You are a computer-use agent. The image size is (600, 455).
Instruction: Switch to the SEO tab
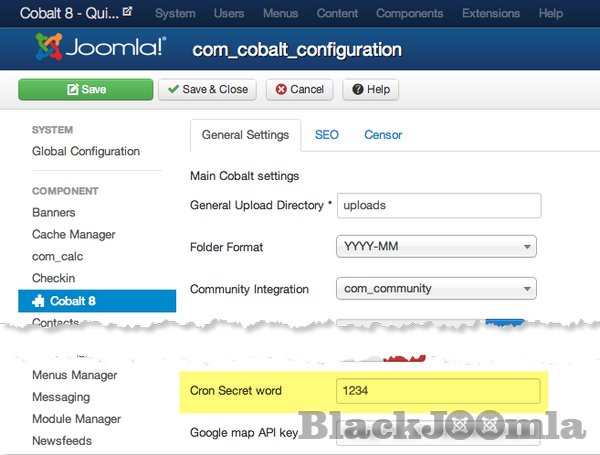tap(326, 134)
